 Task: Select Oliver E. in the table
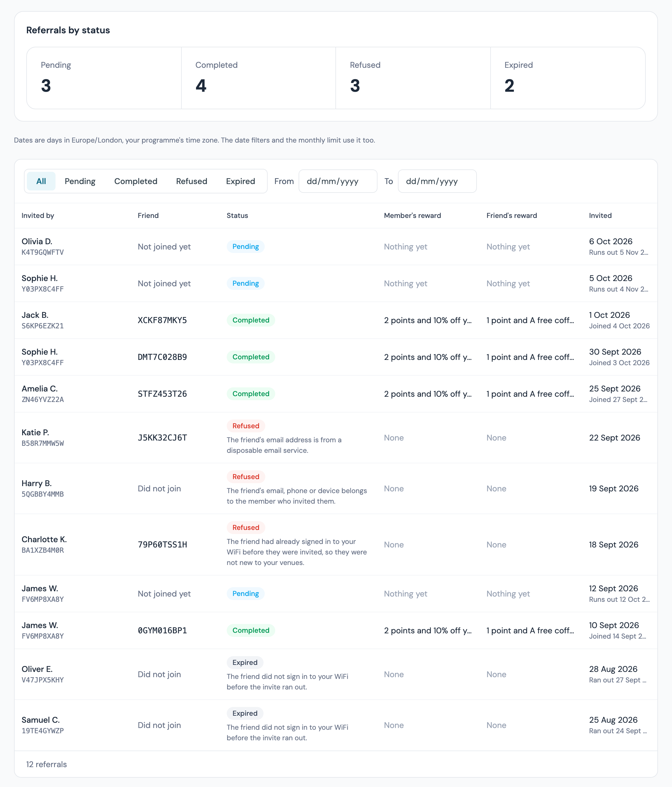pyautogui.click(x=37, y=669)
